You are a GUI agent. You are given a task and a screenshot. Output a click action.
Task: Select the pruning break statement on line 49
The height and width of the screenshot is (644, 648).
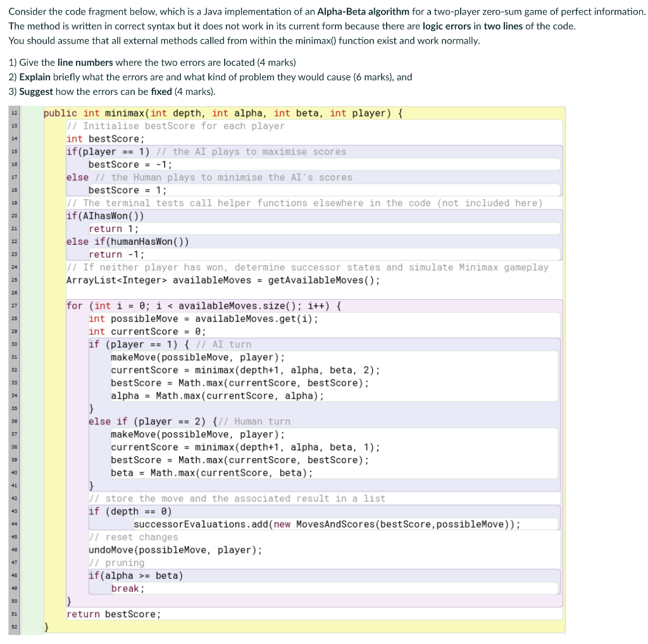pos(127,588)
